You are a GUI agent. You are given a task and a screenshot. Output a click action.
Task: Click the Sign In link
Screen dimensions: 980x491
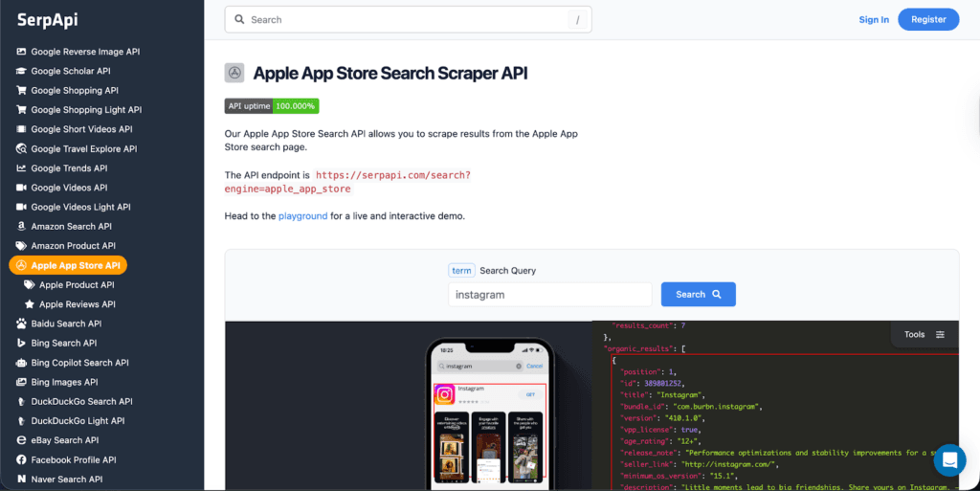pos(873,19)
